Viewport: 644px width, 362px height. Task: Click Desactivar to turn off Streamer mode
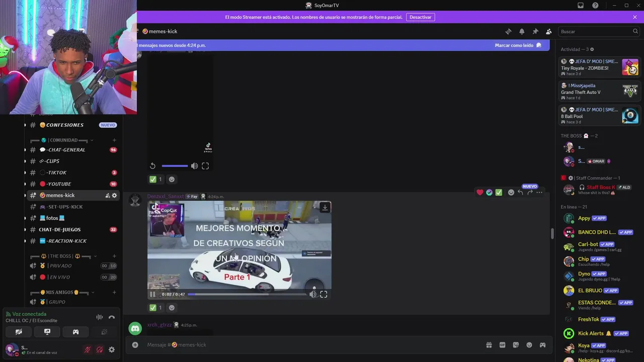pos(420,17)
